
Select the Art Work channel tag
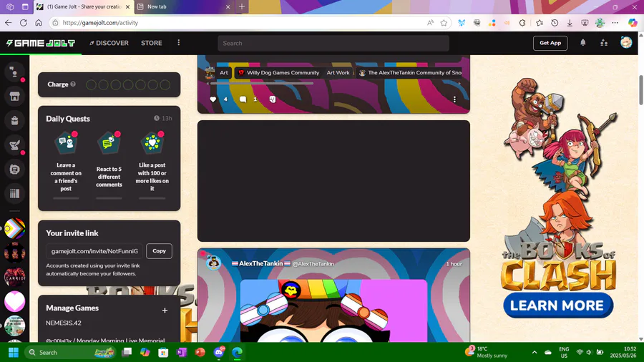tap(338, 73)
